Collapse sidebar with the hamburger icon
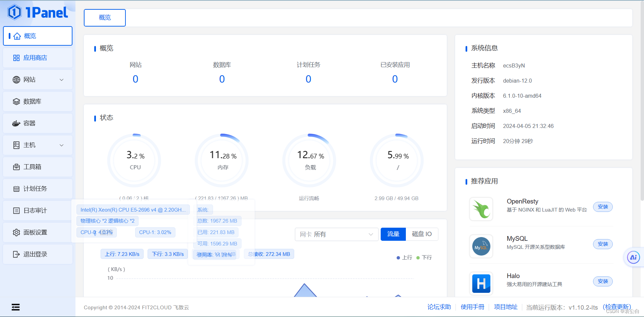 16,307
